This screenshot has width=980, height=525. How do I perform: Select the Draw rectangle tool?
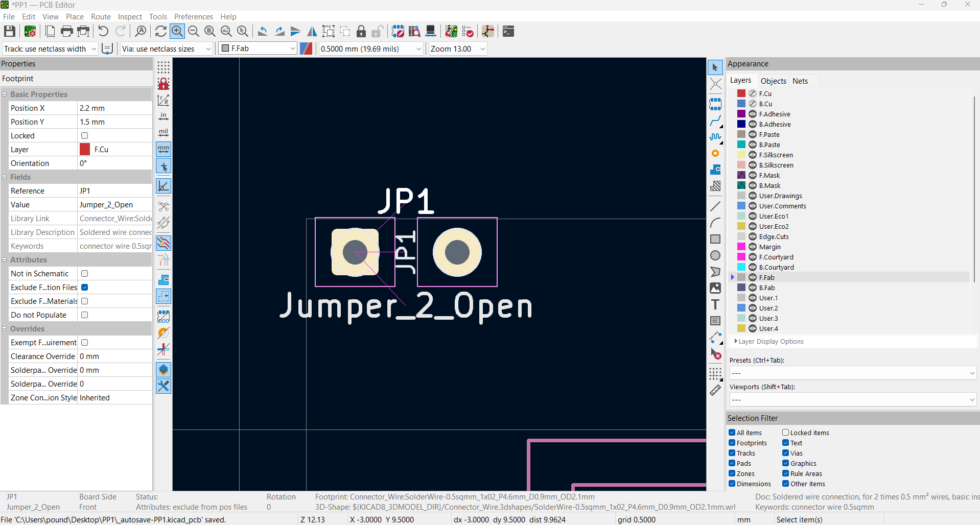coord(715,239)
